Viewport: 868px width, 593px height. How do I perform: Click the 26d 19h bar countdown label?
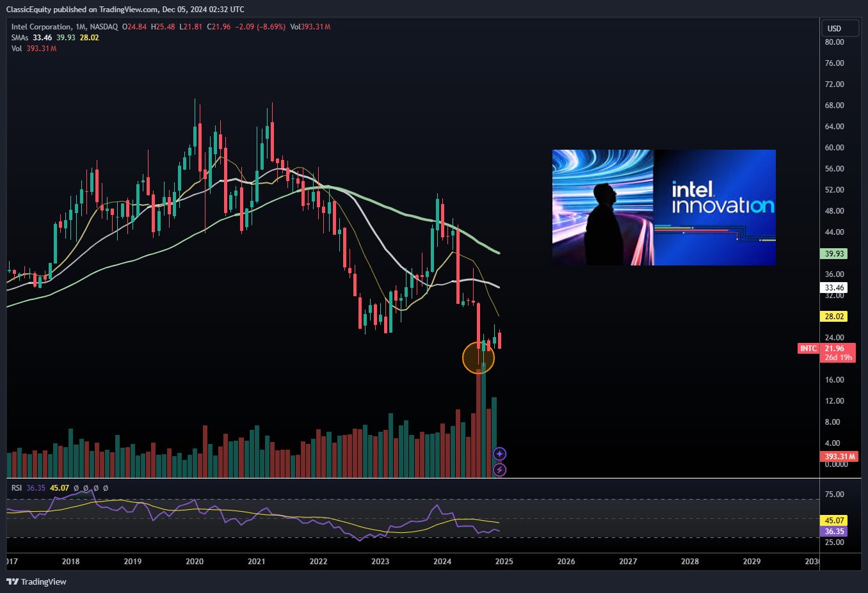838,358
